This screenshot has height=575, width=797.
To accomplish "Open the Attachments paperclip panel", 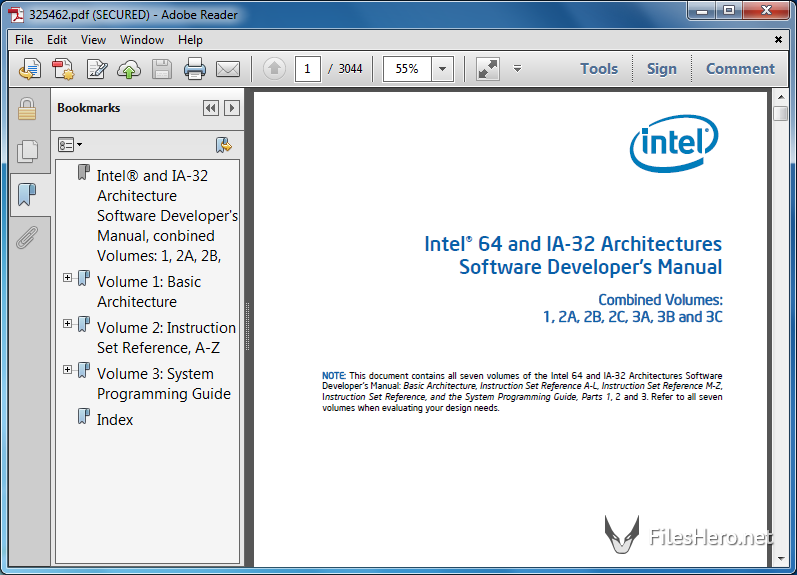I will 26,237.
